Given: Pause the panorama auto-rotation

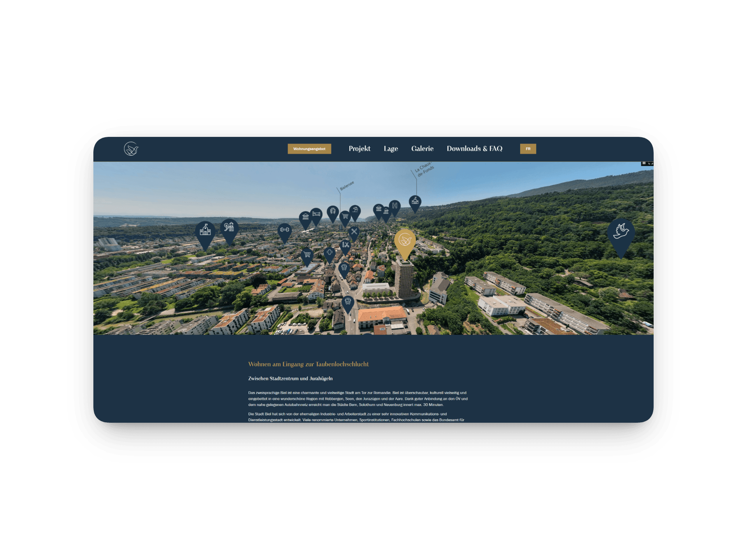Looking at the screenshot, I should click(644, 163).
